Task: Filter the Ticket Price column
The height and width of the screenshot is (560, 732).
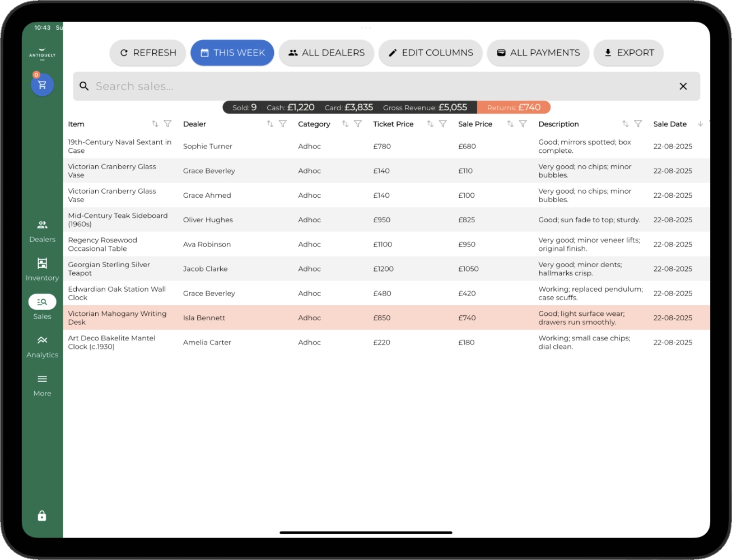Action: 443,124
